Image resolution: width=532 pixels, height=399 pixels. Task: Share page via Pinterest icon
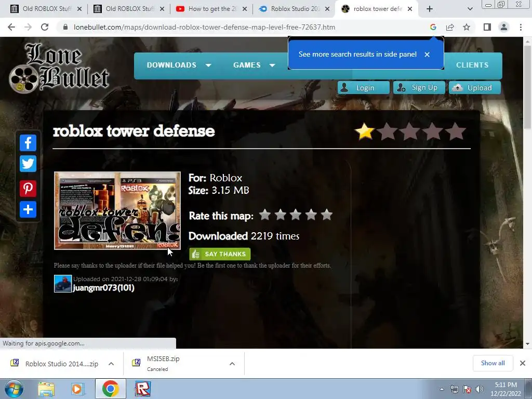coord(28,188)
